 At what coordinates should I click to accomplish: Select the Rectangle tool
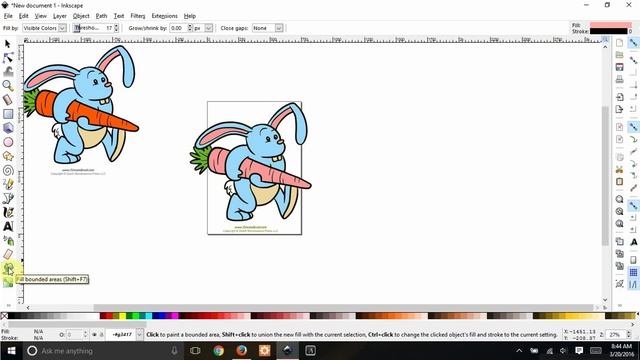pos(8,114)
